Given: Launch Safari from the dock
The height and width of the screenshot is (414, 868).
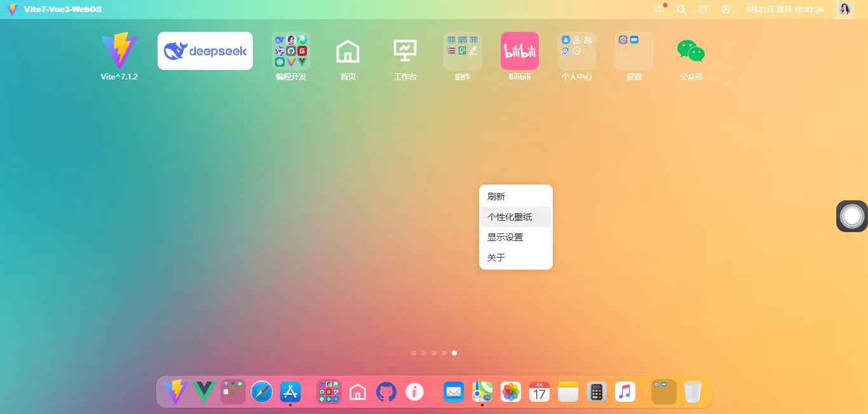Looking at the screenshot, I should point(262,392).
